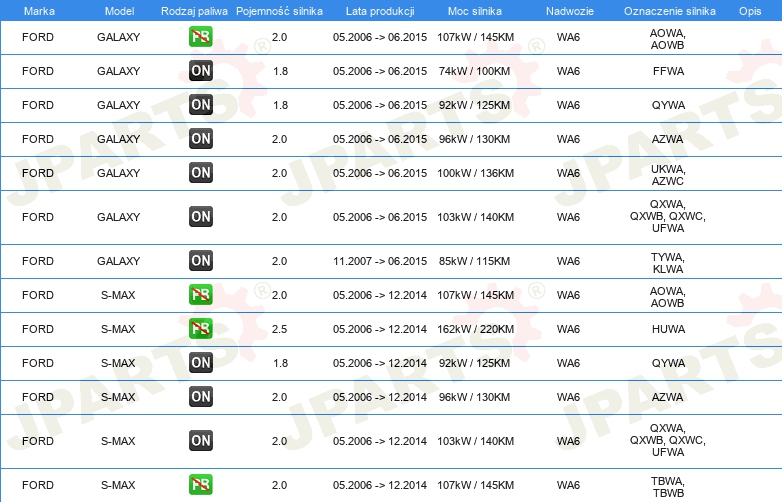Screen dimensions: 782x502
Task: Click the Oznaczenie silnika column header
Action: pyautogui.click(x=670, y=11)
